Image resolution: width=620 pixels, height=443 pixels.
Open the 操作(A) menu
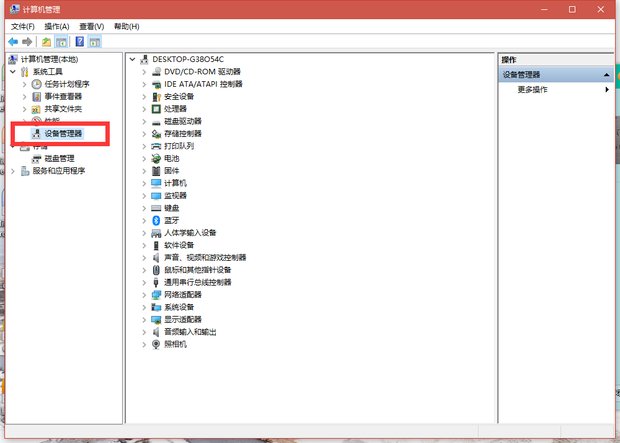coord(57,26)
